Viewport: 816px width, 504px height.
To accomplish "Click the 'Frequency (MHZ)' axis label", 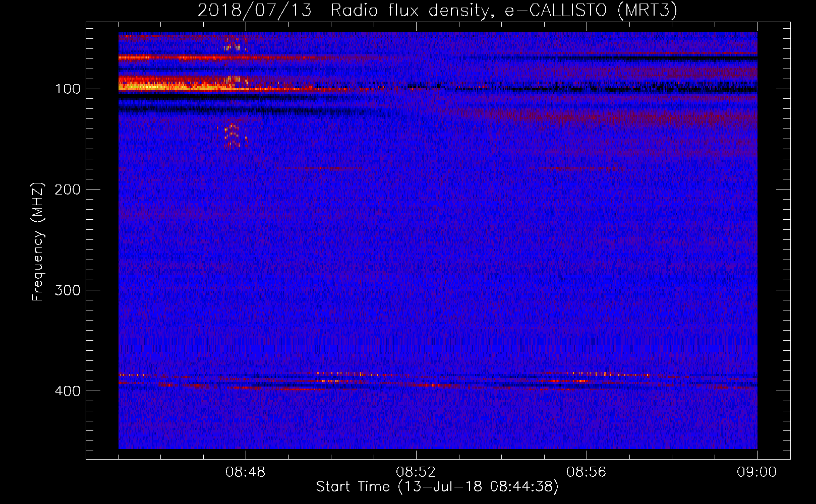I will coord(38,242).
